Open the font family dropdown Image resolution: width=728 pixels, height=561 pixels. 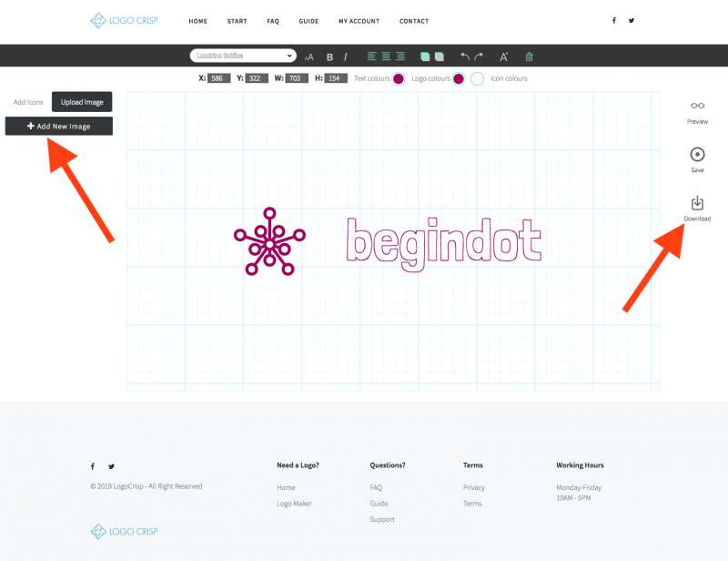pyautogui.click(x=243, y=56)
